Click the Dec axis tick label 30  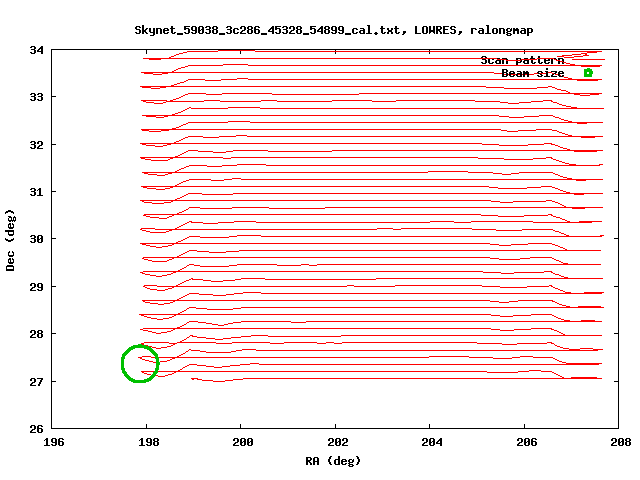click(36, 239)
